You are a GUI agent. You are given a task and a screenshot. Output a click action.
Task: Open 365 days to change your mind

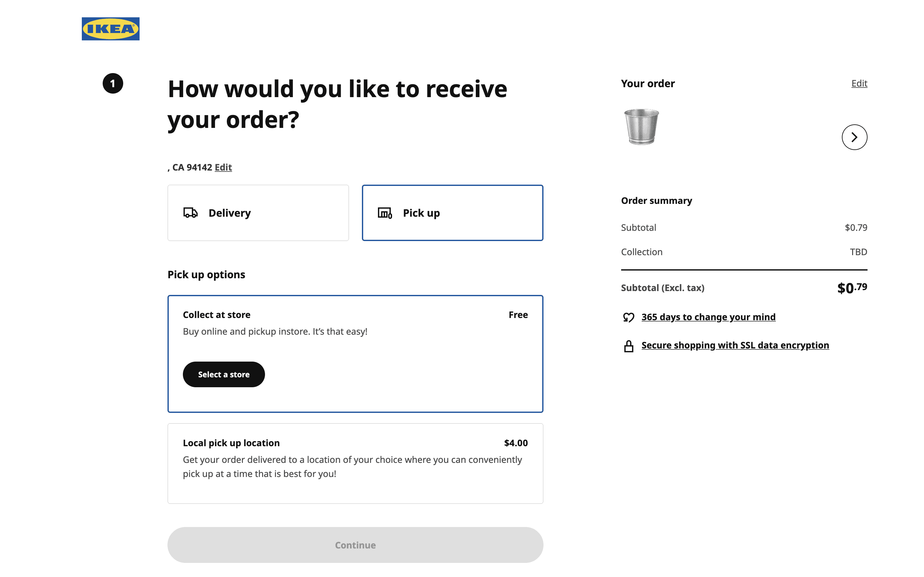[x=708, y=317]
